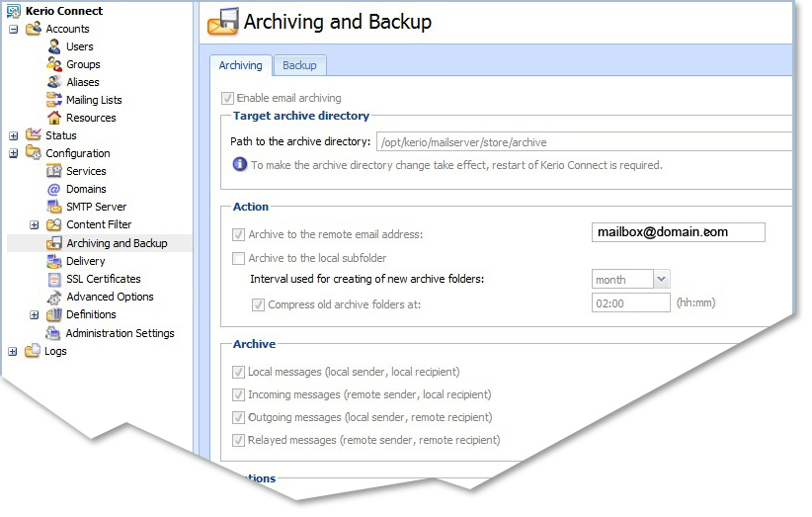Click the compress time 02:00 field
Image resolution: width=812 pixels, height=517 pixels.
(x=631, y=303)
